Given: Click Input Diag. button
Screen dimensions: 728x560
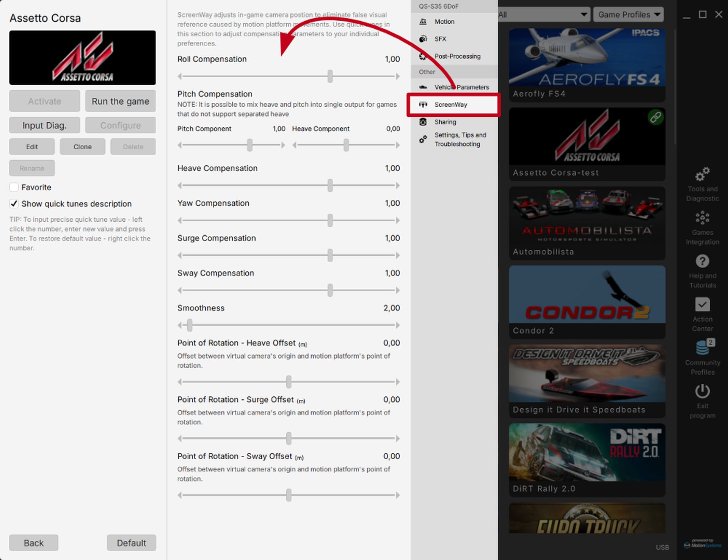Looking at the screenshot, I should [44, 125].
